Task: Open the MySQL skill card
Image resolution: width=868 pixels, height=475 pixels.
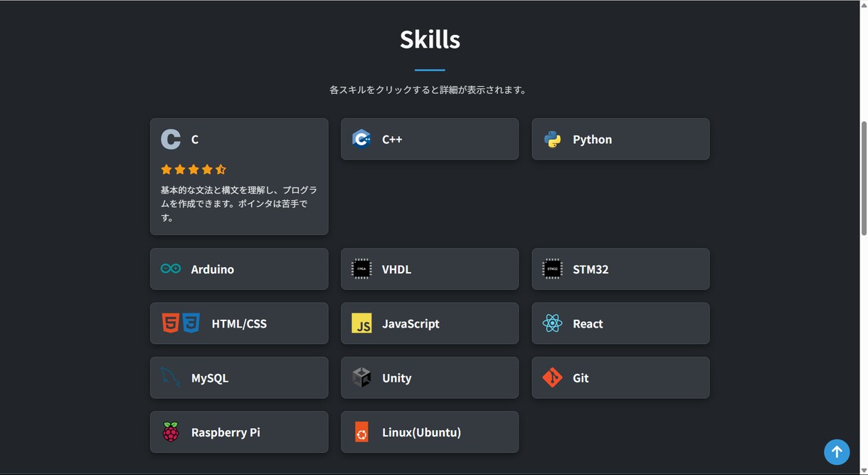Action: (x=239, y=377)
